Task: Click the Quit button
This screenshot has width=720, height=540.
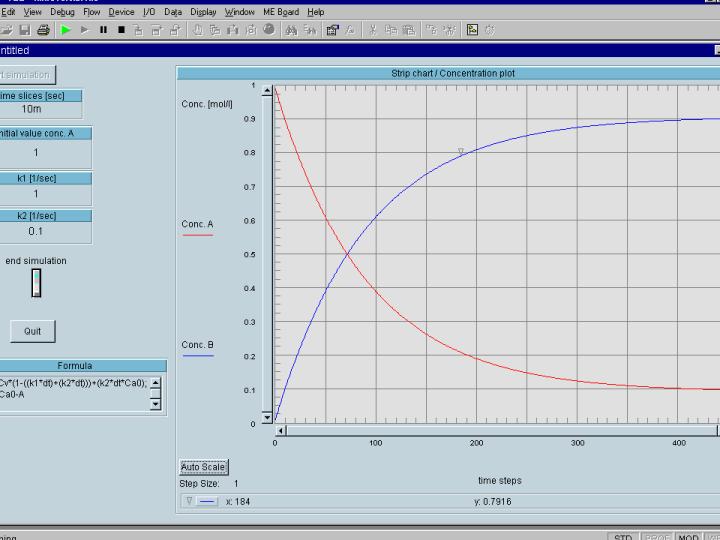Action: [33, 331]
